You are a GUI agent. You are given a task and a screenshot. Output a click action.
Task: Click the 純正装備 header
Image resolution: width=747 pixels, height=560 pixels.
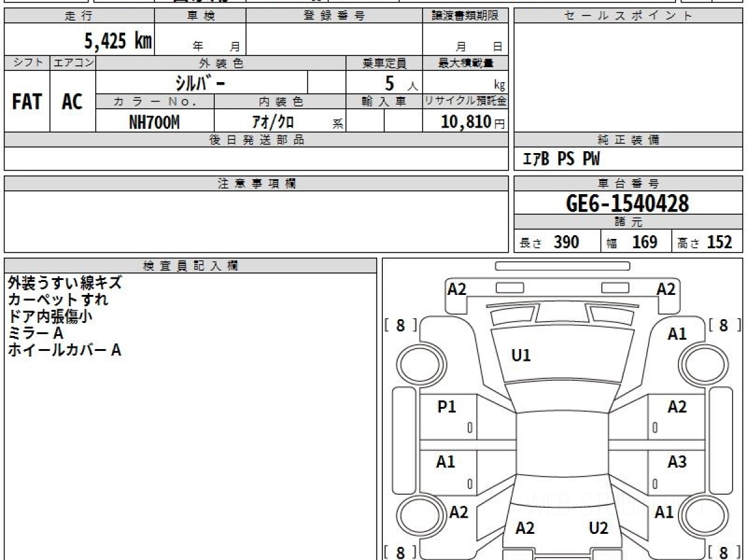click(629, 140)
